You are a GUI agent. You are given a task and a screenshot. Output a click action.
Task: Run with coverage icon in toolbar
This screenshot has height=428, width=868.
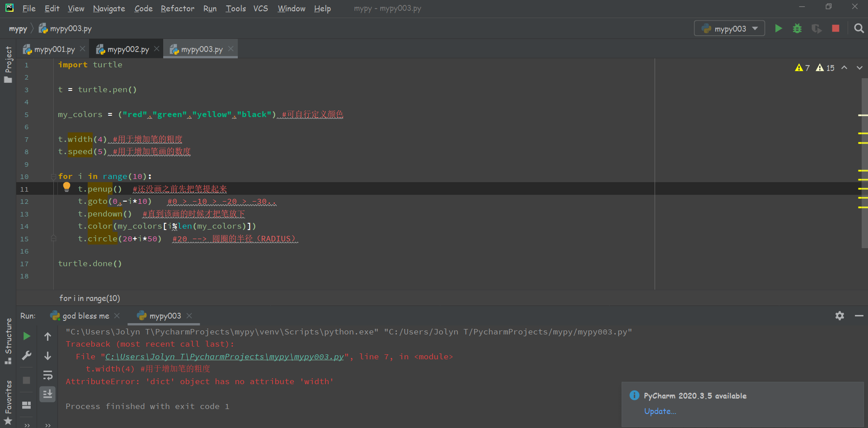coord(816,28)
